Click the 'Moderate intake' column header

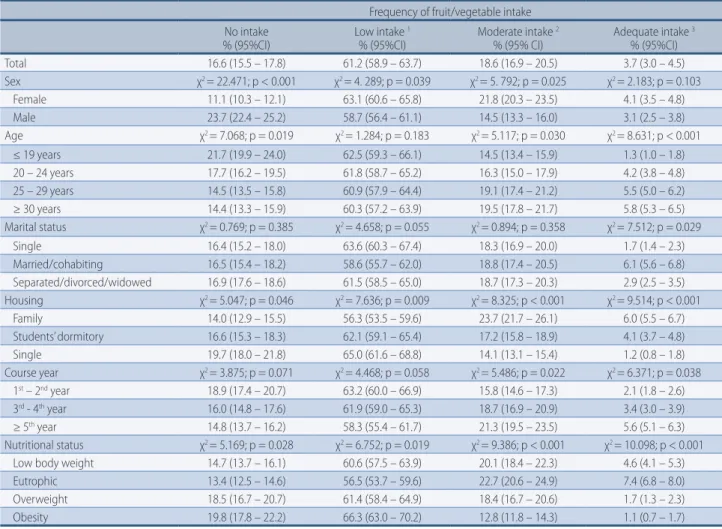[x=518, y=38]
